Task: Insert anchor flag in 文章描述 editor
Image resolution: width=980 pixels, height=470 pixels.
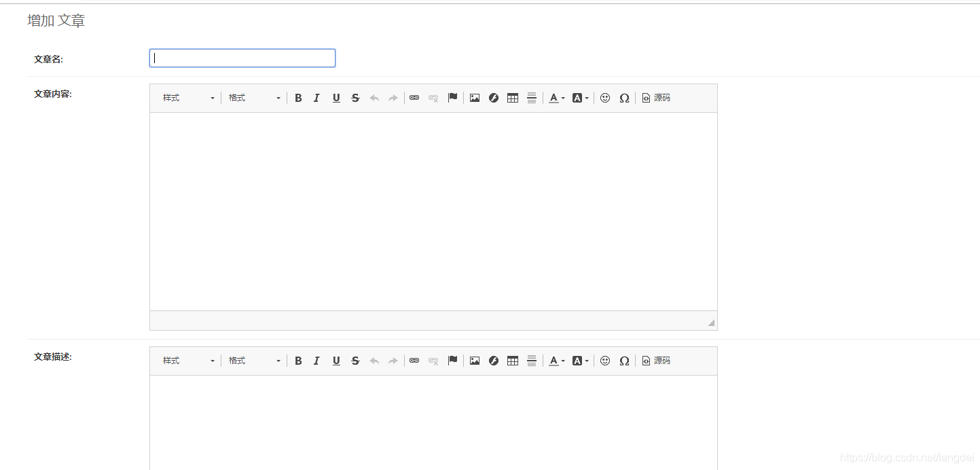Action: point(452,361)
